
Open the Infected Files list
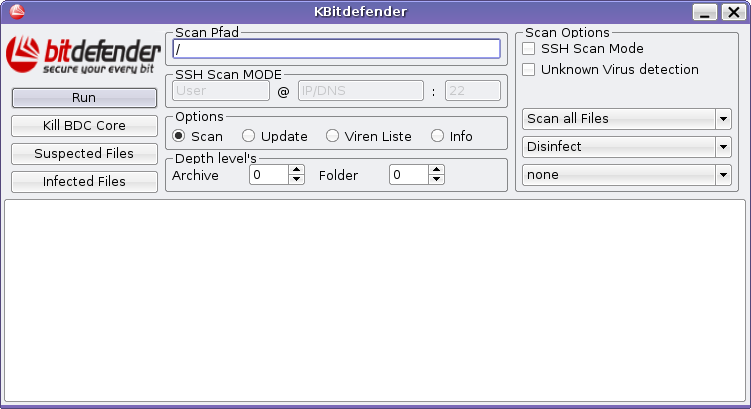point(84,182)
